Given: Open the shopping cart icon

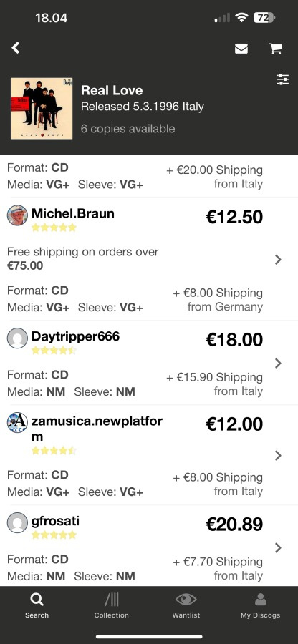Looking at the screenshot, I should (x=275, y=49).
